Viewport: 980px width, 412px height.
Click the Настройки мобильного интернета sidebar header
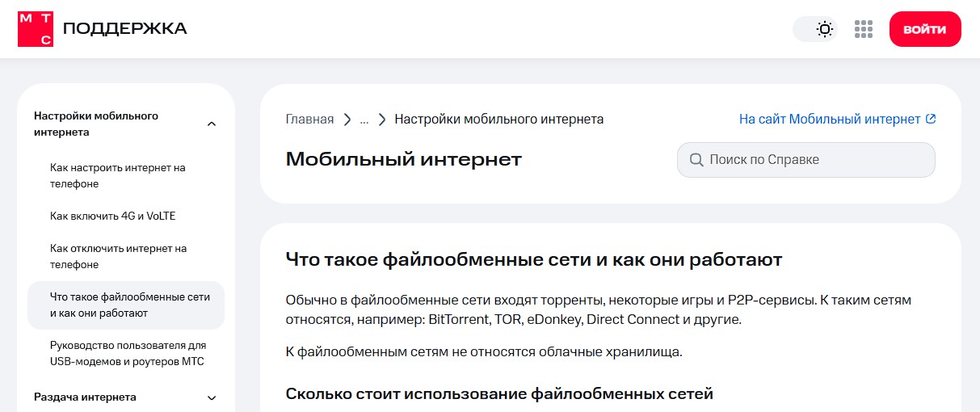pyautogui.click(x=96, y=124)
